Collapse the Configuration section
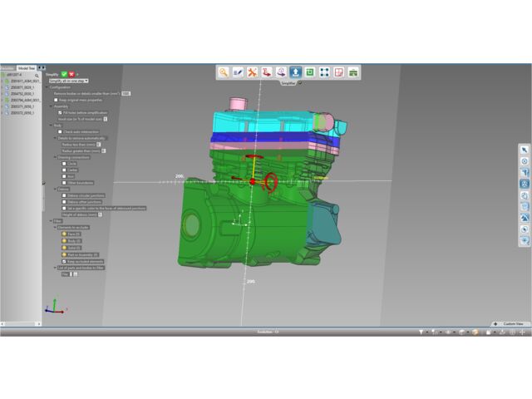 point(47,87)
